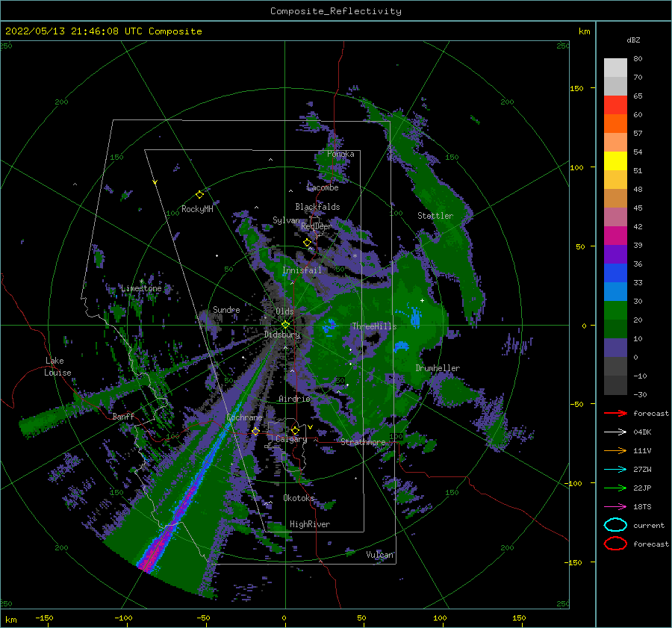The image size is (672, 628).
Task: Click the blue 33–36 dBZ swatch
Action: coord(615,273)
